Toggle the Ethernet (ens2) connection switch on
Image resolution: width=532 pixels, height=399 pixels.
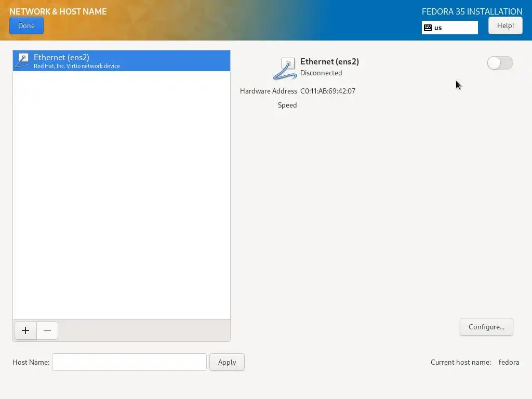(x=500, y=63)
